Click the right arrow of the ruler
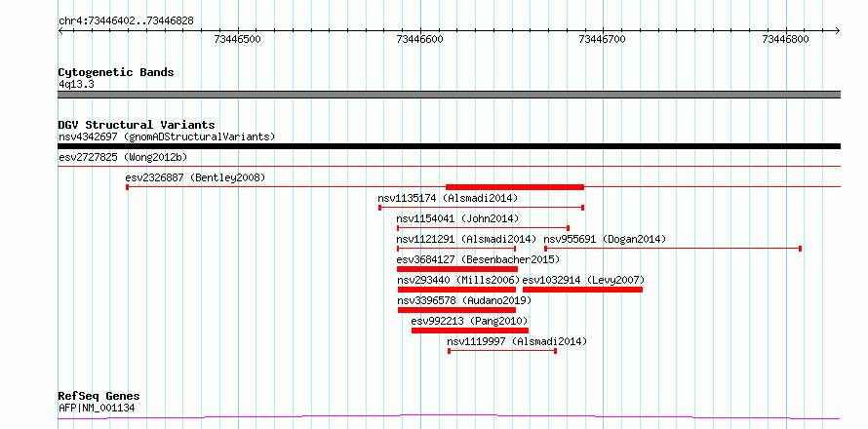 (x=837, y=30)
